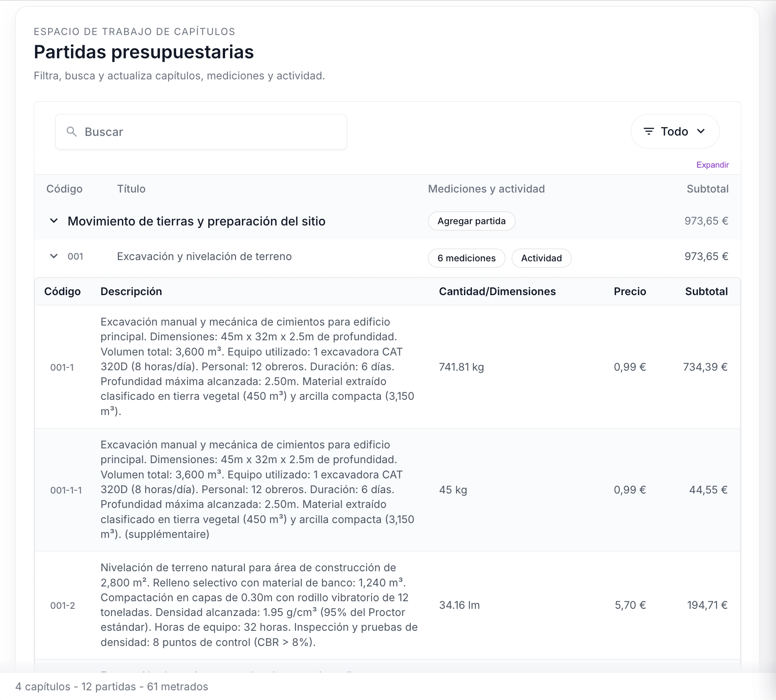Screen dimensions: 776x700
Task: Click the chevron next to Movimiento de tierras
Action: pos(53,221)
